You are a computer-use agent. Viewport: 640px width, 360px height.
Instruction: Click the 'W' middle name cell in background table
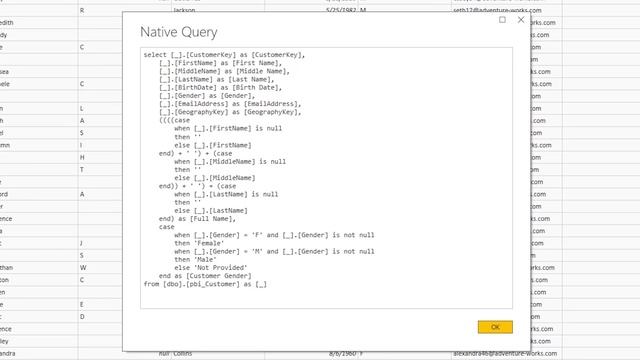(x=83, y=268)
